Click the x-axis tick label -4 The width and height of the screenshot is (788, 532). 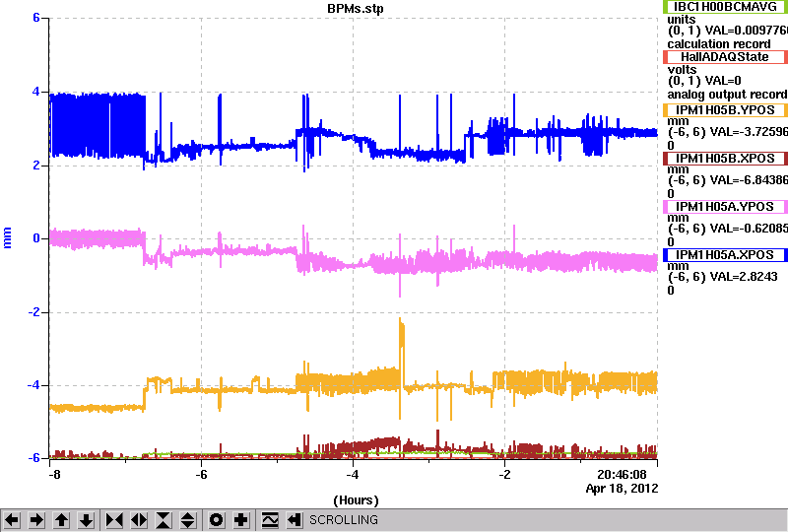click(x=353, y=475)
